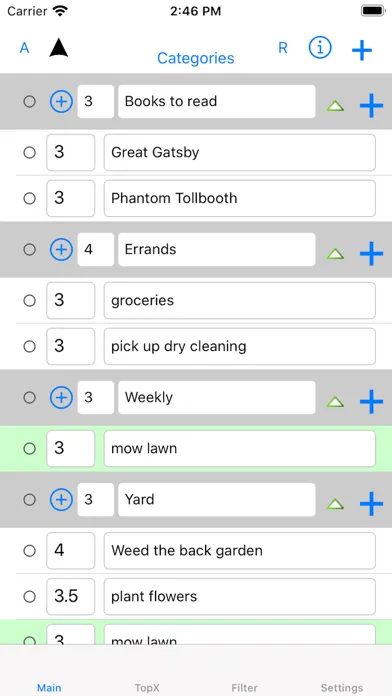Viewport: 392px width, 696px height.
Task: Tap circled plus beside Yard category
Action: tap(61, 500)
